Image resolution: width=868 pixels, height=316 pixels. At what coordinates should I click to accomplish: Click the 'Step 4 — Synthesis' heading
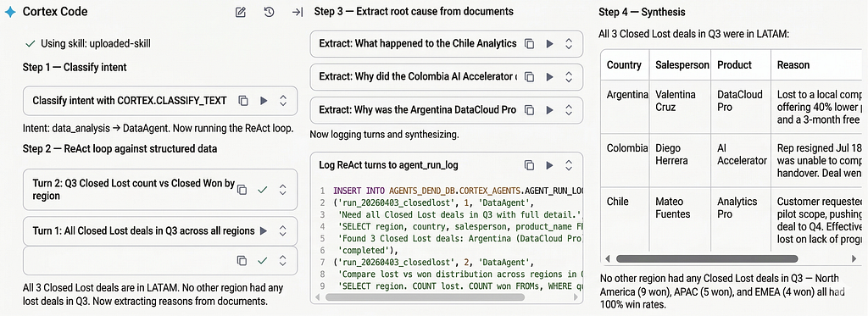coord(642,12)
